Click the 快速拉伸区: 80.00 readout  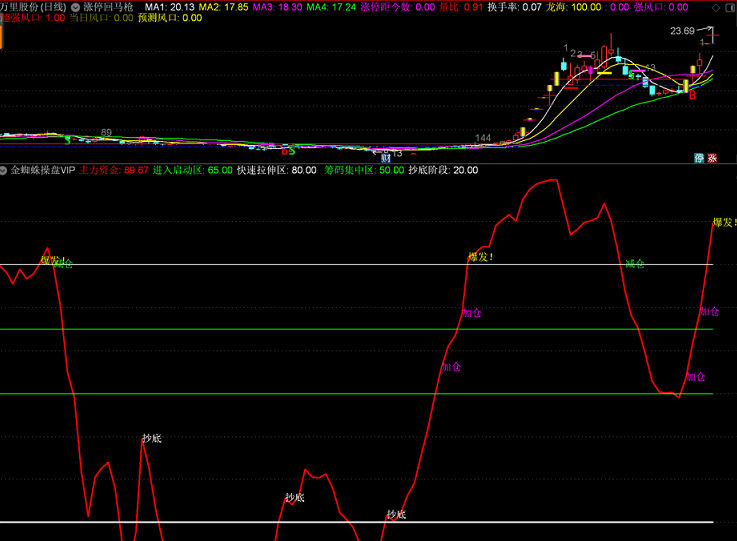click(276, 170)
